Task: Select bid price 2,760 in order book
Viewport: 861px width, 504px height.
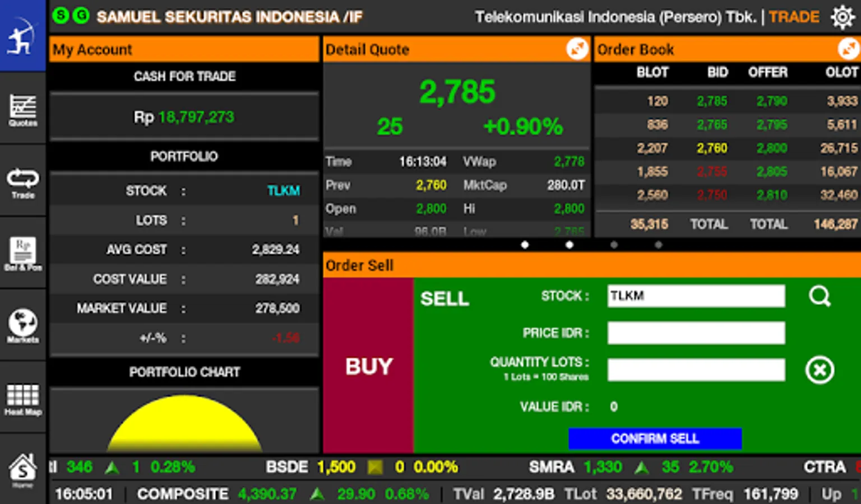Action: 712,148
